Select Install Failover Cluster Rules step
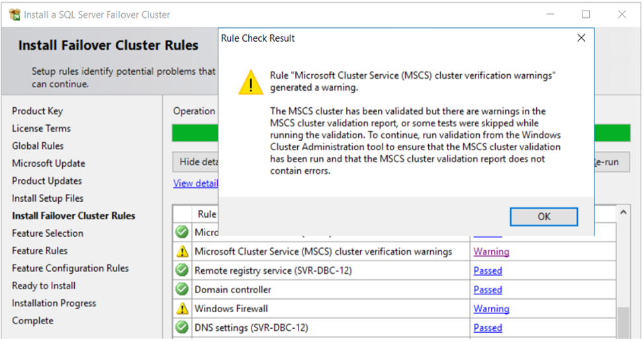This screenshot has height=342, width=644. pyautogui.click(x=73, y=216)
